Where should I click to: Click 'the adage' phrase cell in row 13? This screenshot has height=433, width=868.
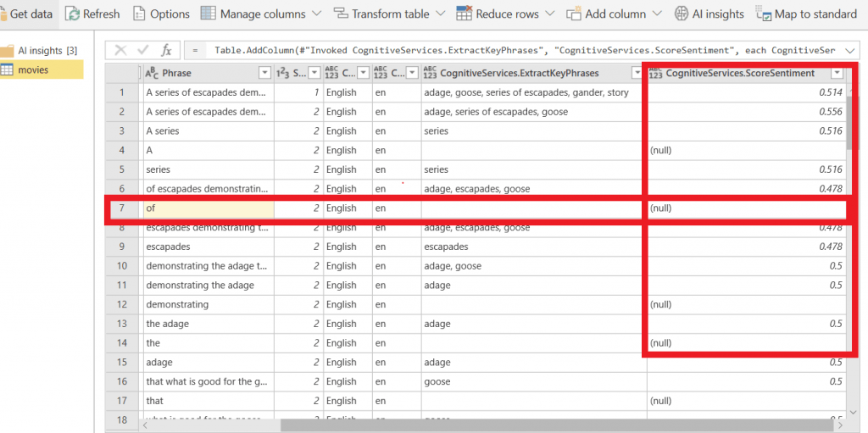tap(209, 324)
